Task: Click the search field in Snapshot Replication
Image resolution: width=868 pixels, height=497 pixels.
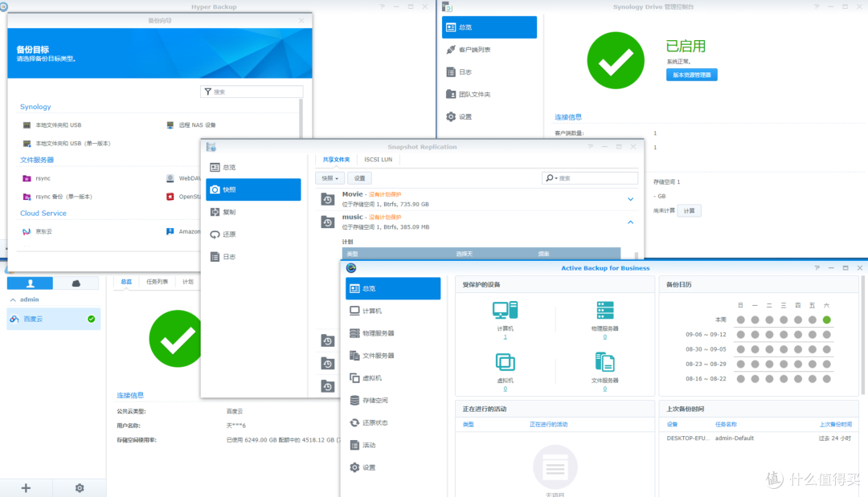Action: (591, 177)
